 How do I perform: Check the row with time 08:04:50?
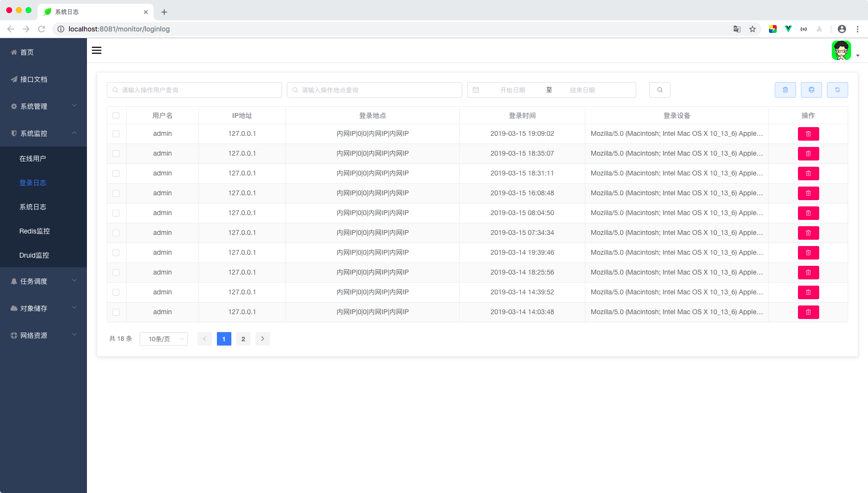pos(116,213)
